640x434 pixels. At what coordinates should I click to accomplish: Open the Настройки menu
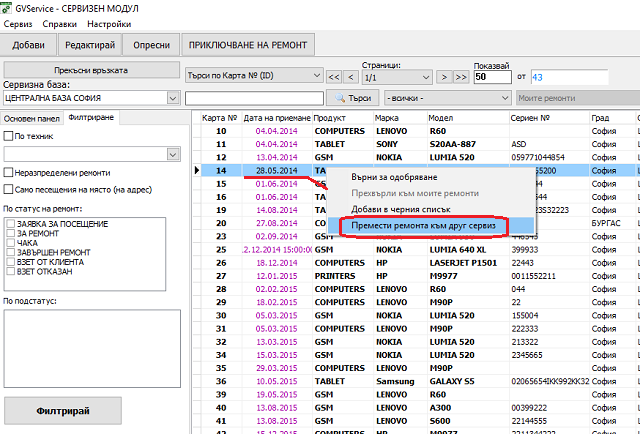click(x=109, y=24)
